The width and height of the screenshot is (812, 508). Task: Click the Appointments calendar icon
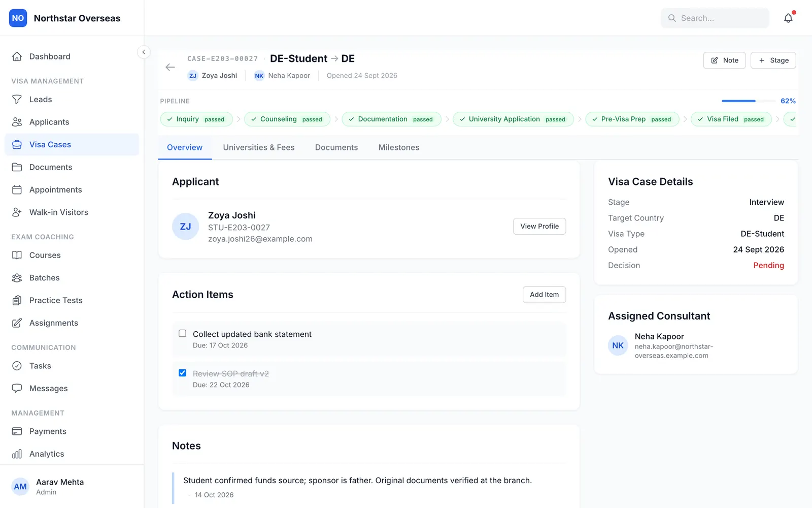point(17,189)
